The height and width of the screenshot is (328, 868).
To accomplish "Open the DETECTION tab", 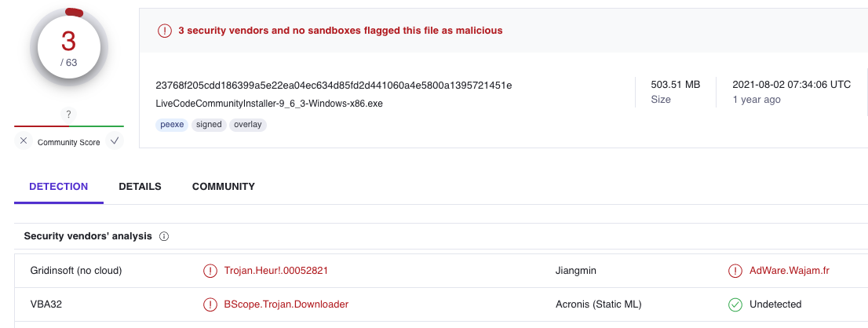I will pos(59,187).
